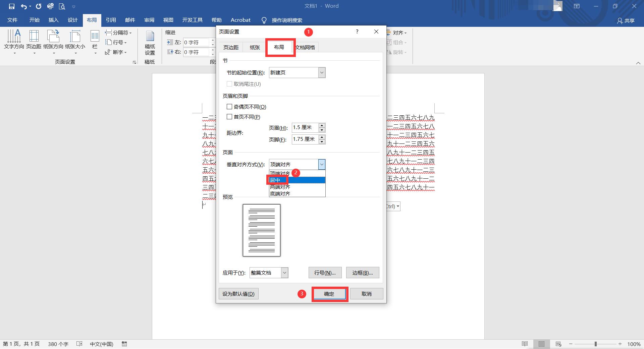The height and width of the screenshot is (349, 644).
Task: Open the 节的起始位置 dropdown
Action: pos(297,72)
